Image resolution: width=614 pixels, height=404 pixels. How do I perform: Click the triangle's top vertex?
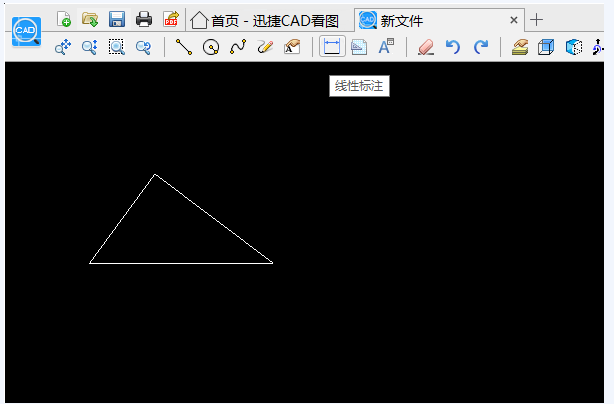(155, 175)
